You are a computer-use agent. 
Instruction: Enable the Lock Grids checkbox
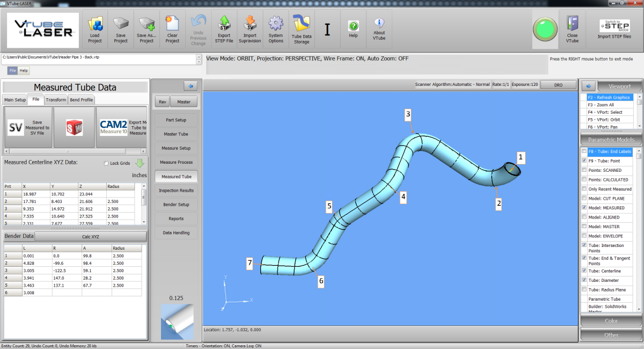click(106, 163)
